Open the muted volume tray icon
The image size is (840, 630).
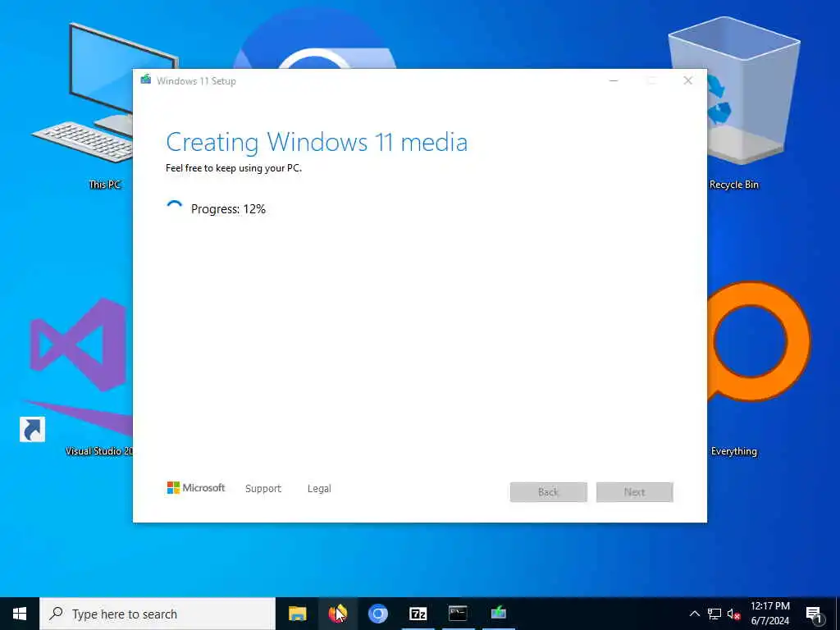[x=733, y=614]
